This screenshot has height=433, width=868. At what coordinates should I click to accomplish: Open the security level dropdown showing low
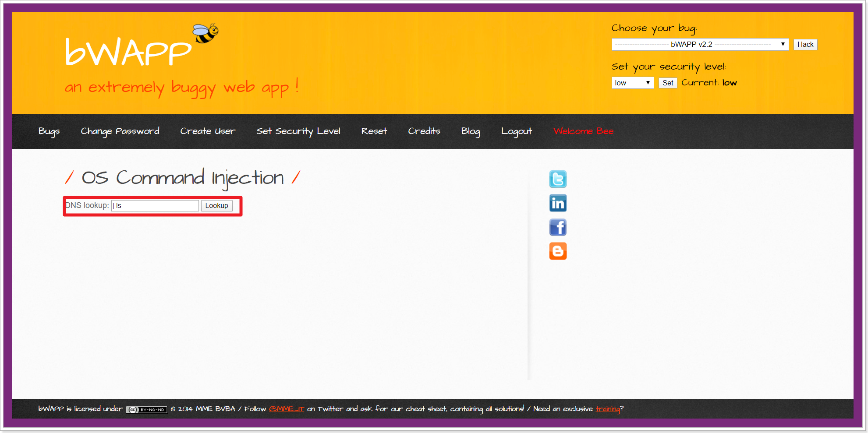pos(633,83)
